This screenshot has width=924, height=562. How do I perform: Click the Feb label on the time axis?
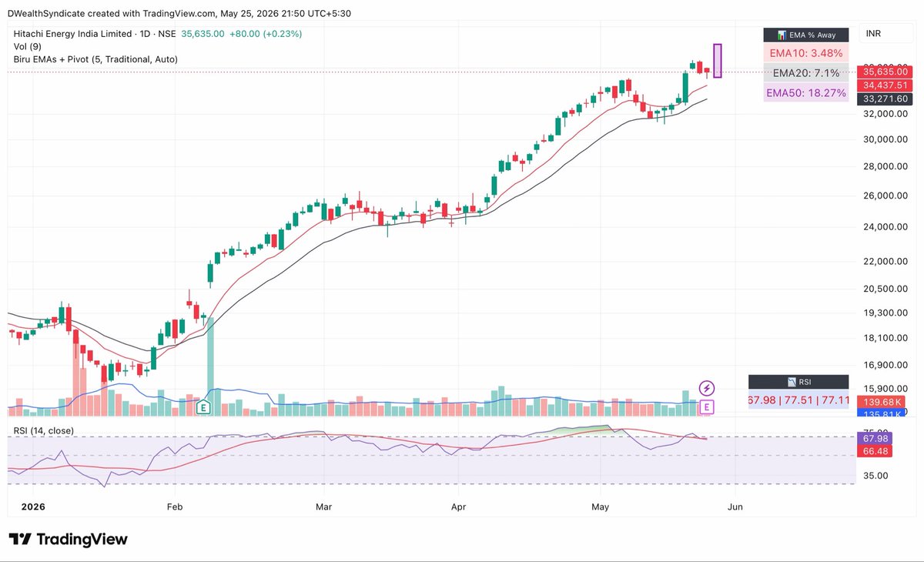pos(175,507)
